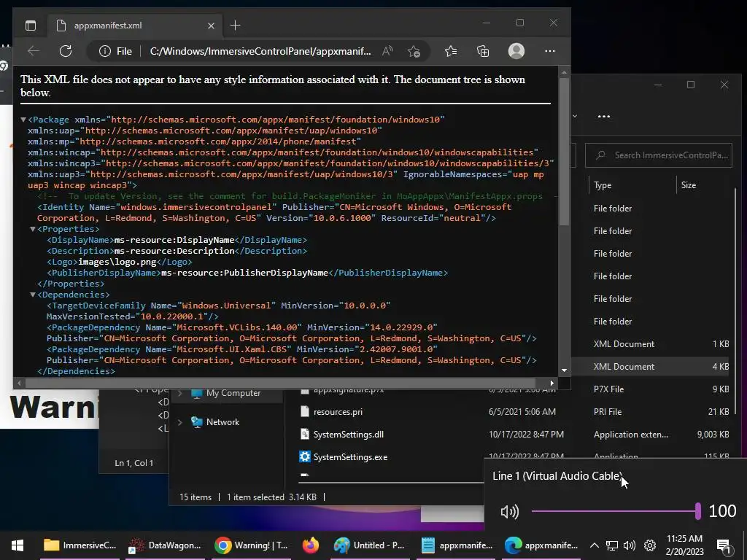Click Line 1 (Virtual Audio Cable) device
The height and width of the screenshot is (560, 747).
(x=557, y=475)
